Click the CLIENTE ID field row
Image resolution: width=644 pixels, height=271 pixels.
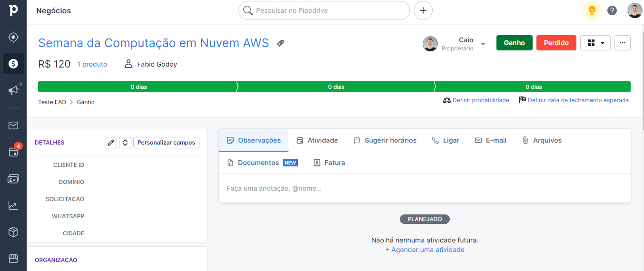pos(117,165)
